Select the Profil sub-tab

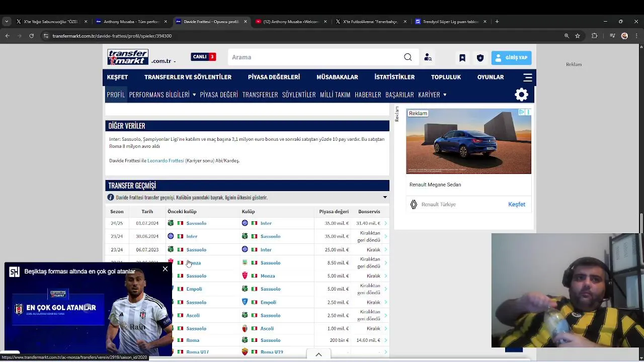pos(116,95)
